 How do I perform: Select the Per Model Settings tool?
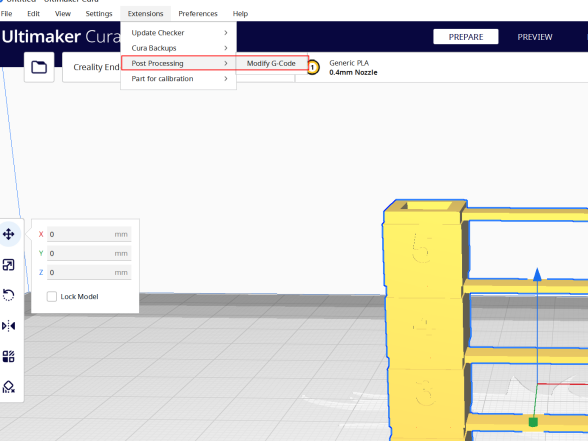(9, 356)
